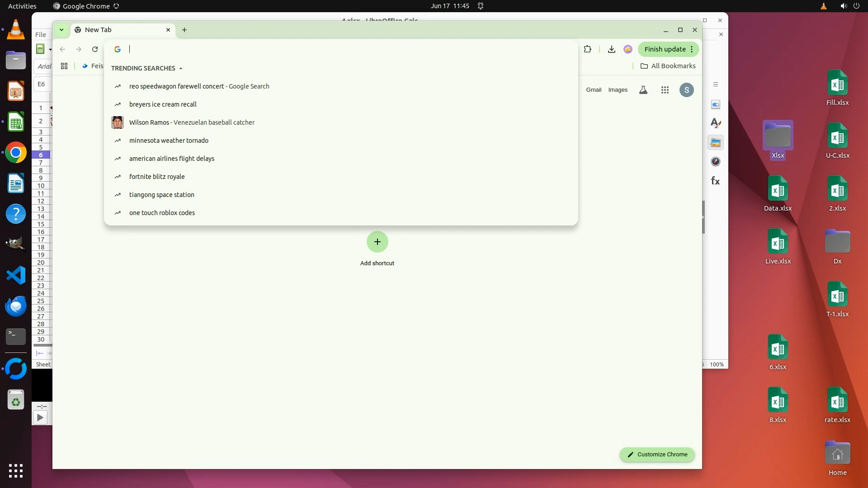Reload the page with the refresh icon
868x488 pixels.
pos(95,49)
